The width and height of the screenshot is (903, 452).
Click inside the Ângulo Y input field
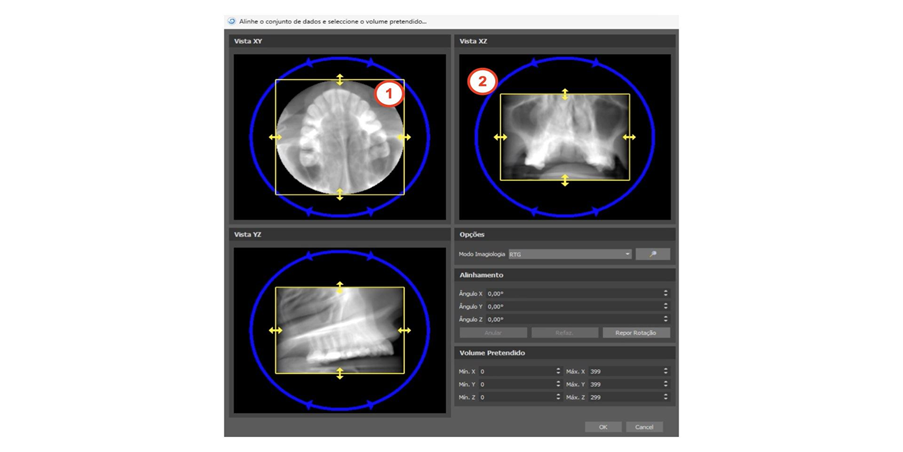[x=570, y=307]
